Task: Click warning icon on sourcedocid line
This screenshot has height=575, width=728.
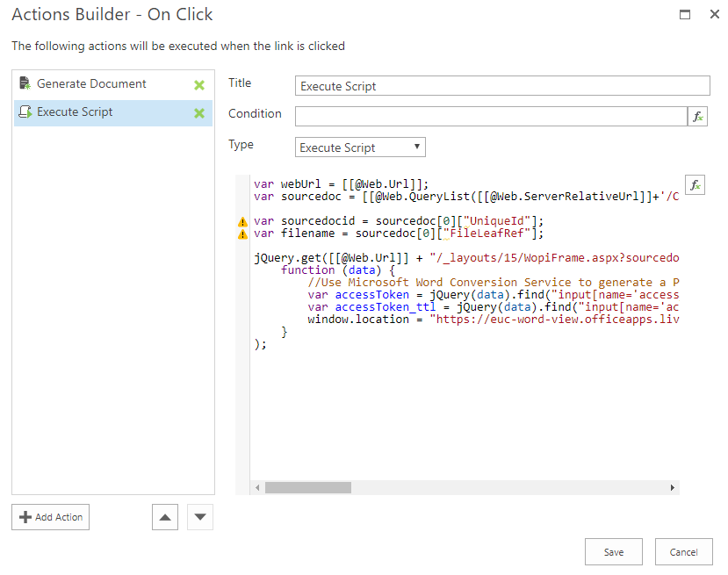Action: (x=242, y=222)
